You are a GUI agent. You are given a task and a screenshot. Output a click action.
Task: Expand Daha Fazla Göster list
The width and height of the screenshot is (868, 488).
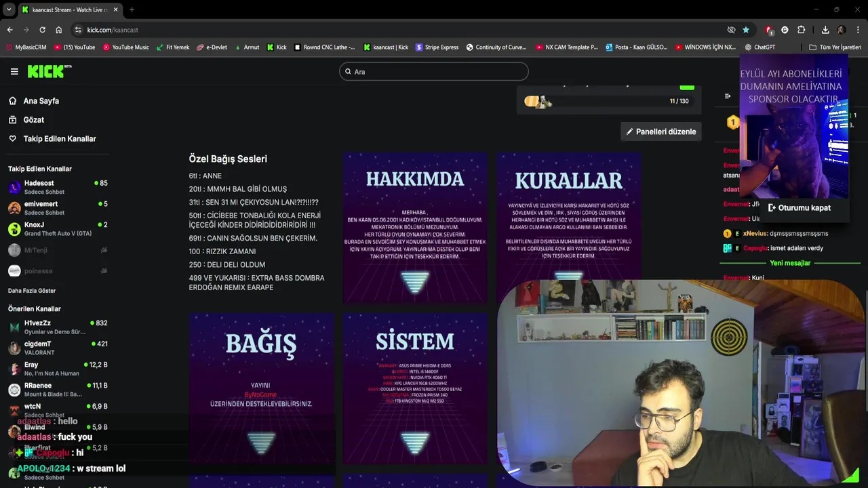[32, 291]
